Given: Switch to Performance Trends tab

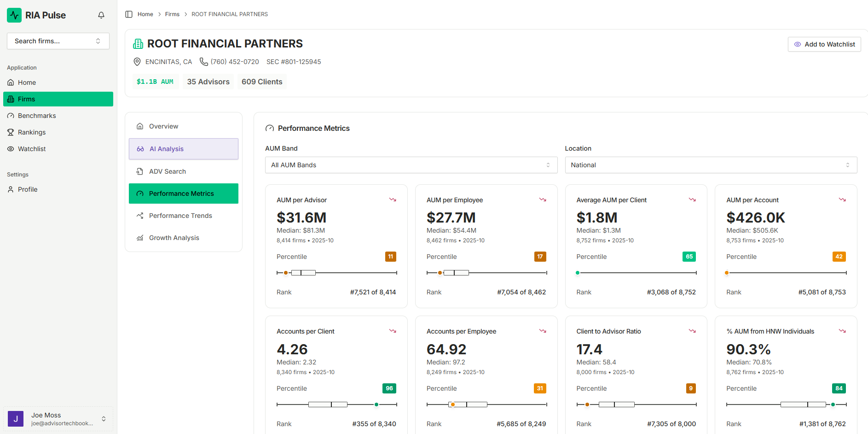Looking at the screenshot, I should pos(184,216).
